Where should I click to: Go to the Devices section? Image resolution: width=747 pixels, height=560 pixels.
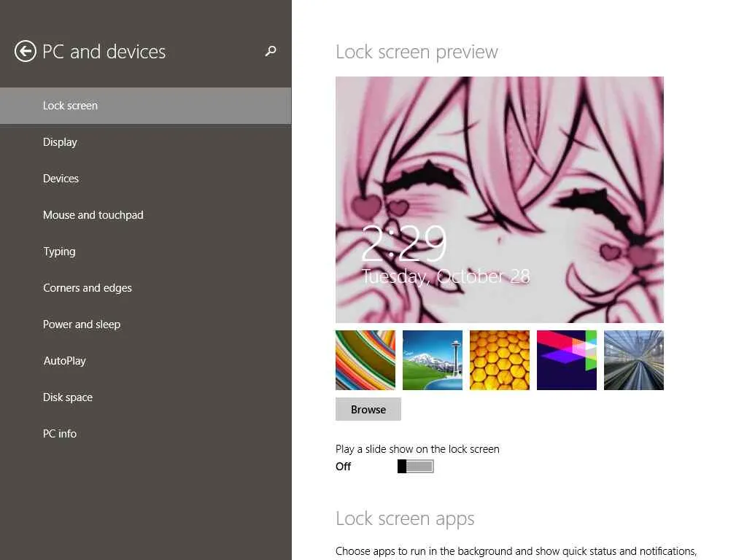(61, 179)
